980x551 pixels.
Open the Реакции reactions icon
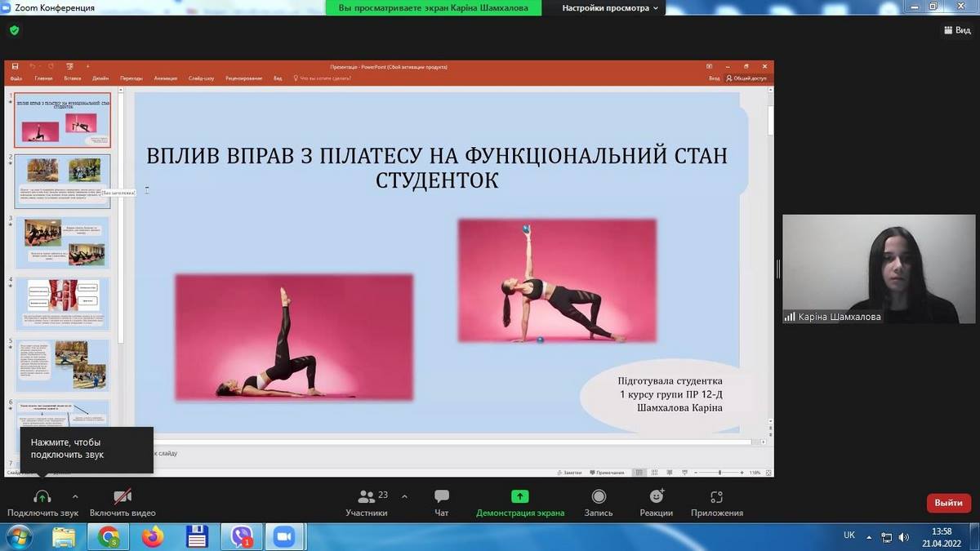pos(657,496)
